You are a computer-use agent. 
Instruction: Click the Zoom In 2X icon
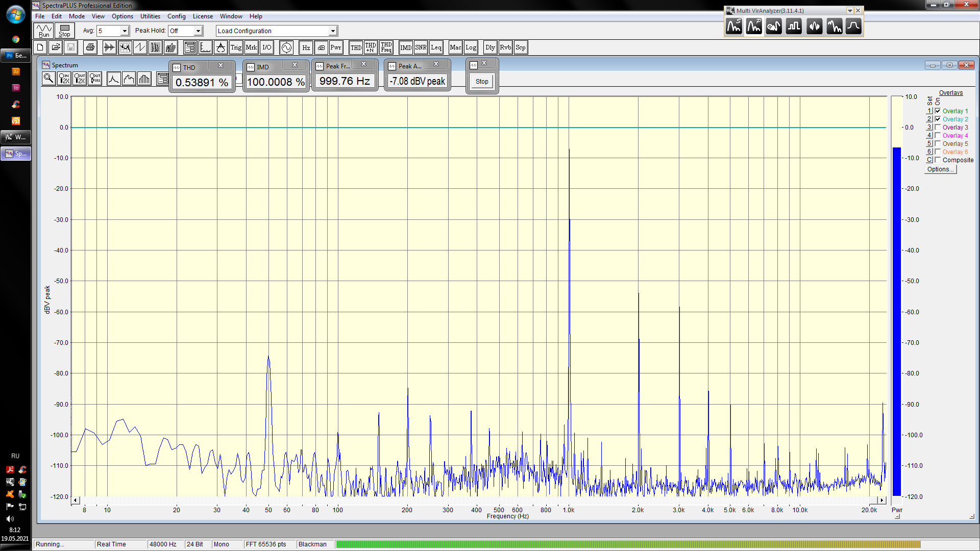(64, 79)
